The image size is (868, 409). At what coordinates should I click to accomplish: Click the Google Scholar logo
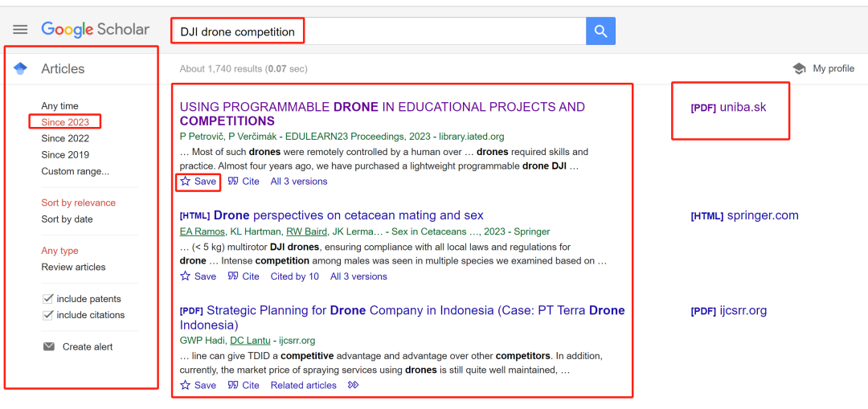(95, 30)
